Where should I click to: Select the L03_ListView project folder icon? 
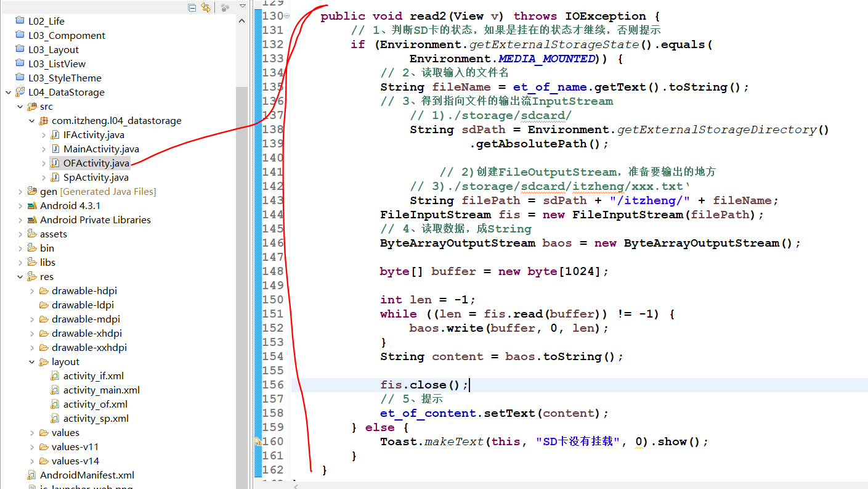click(20, 64)
